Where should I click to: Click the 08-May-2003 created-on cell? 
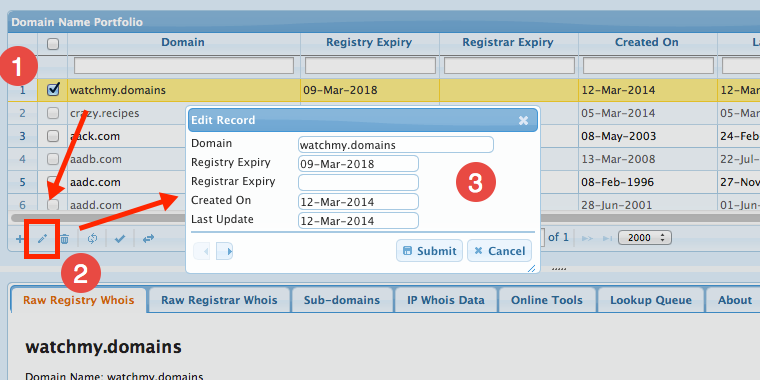(648, 136)
